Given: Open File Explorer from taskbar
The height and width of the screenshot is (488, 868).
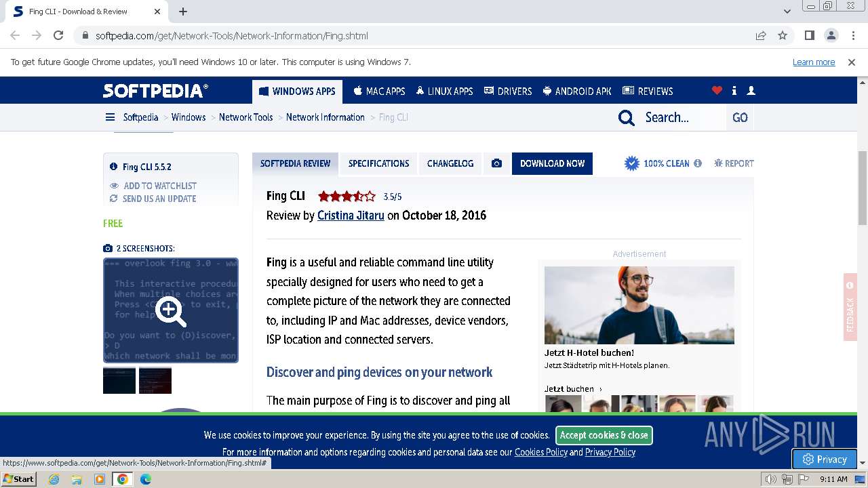Looking at the screenshot, I should [77, 479].
